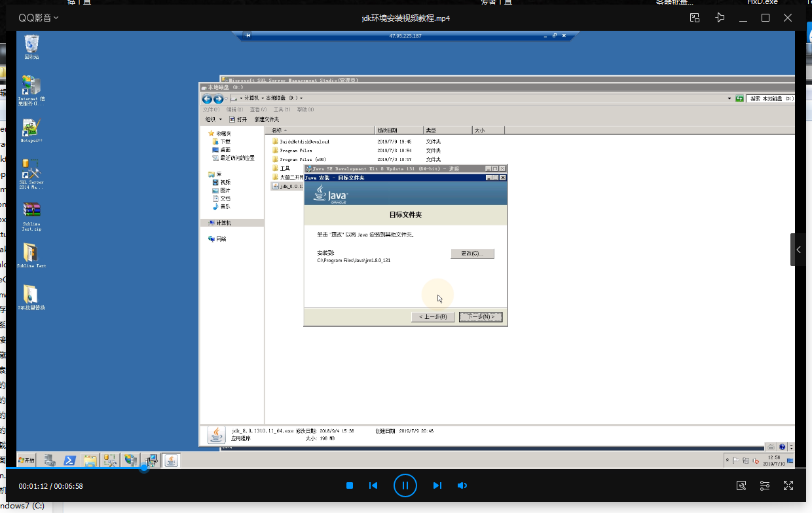Open the 组织 dropdown in Explorer toolbar
This screenshot has height=513, width=812.
coord(213,119)
